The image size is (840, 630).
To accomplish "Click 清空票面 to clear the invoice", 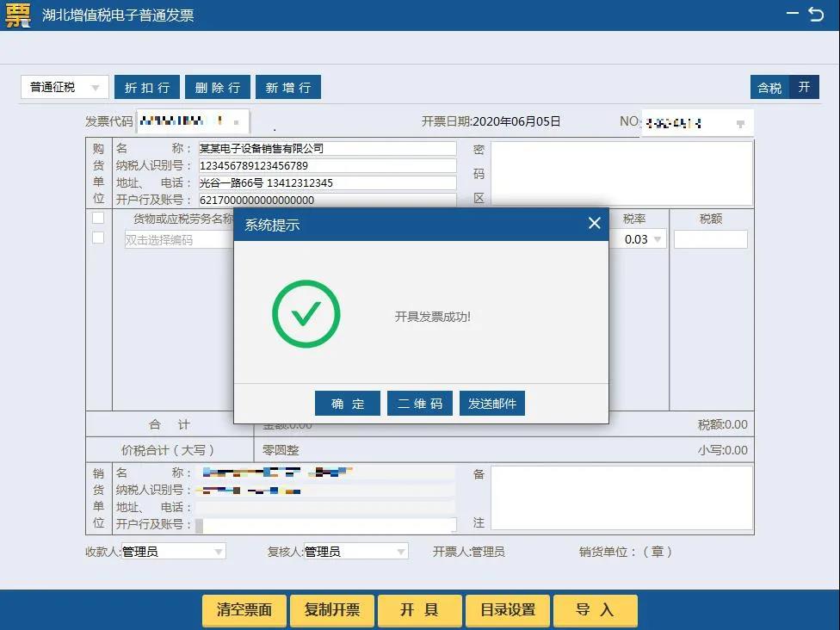I will pos(244,610).
